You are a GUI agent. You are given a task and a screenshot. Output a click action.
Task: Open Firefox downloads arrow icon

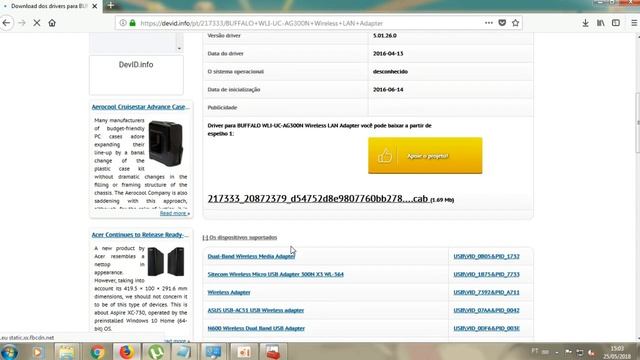(585, 23)
